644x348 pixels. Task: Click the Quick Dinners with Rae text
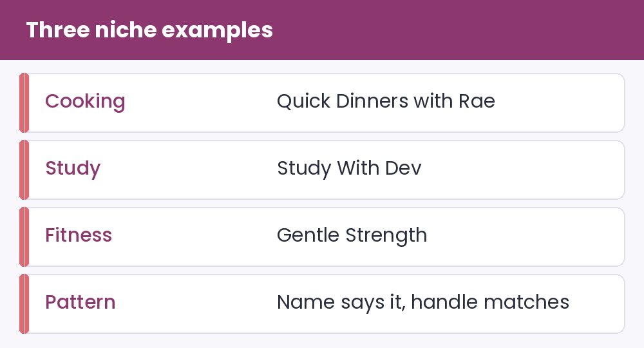point(386,101)
